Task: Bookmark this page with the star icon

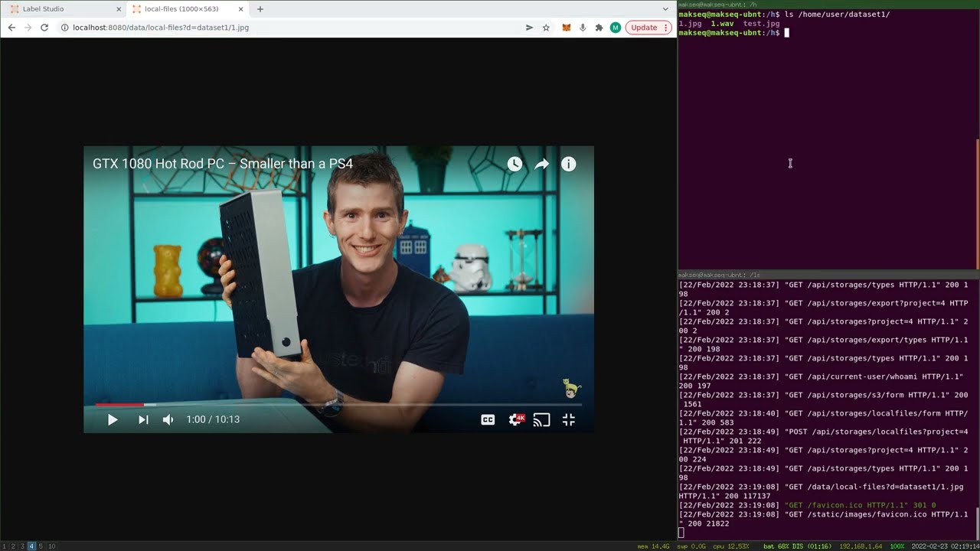Action: 546,28
